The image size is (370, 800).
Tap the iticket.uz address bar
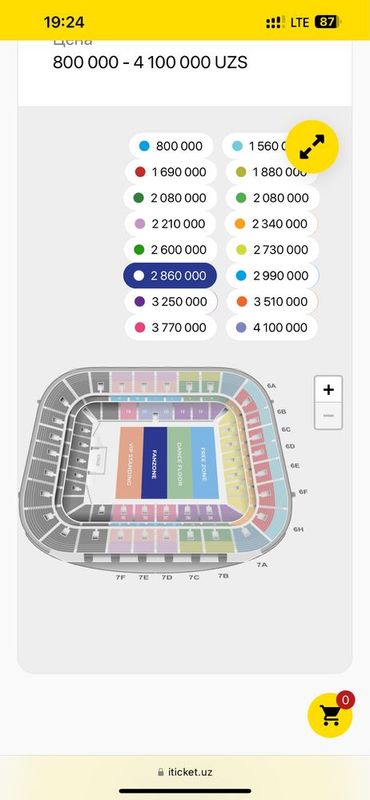[x=185, y=772]
